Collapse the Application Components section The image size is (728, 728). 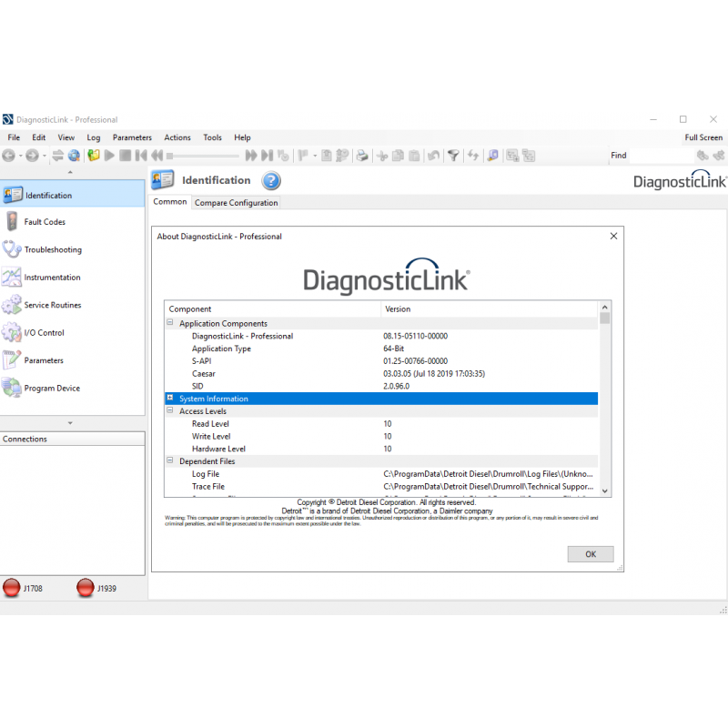pyautogui.click(x=170, y=323)
